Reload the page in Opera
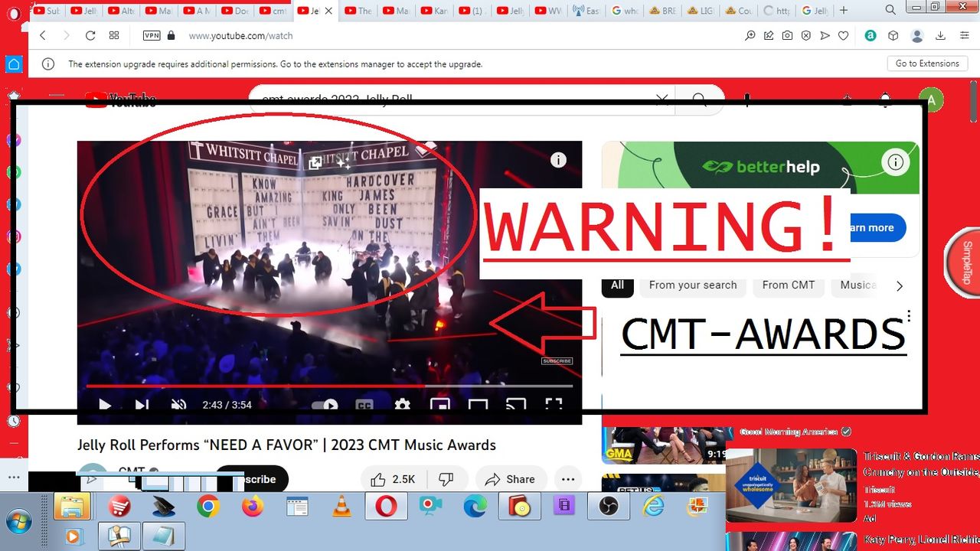 click(x=90, y=35)
